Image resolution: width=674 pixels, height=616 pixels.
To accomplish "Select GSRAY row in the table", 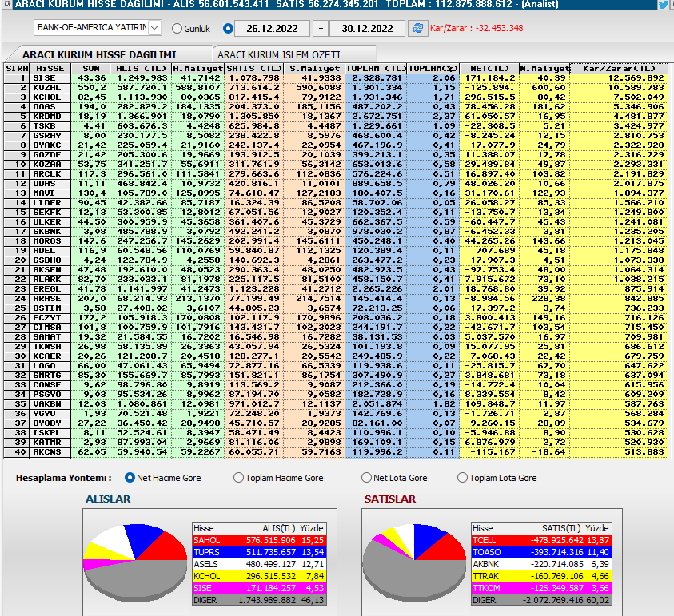I will pos(336,135).
